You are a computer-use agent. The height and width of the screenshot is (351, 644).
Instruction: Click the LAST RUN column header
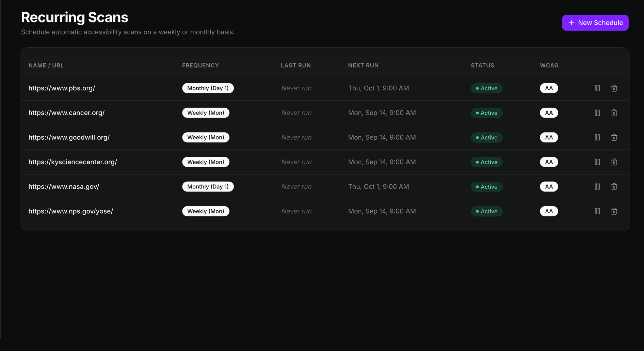296,65
